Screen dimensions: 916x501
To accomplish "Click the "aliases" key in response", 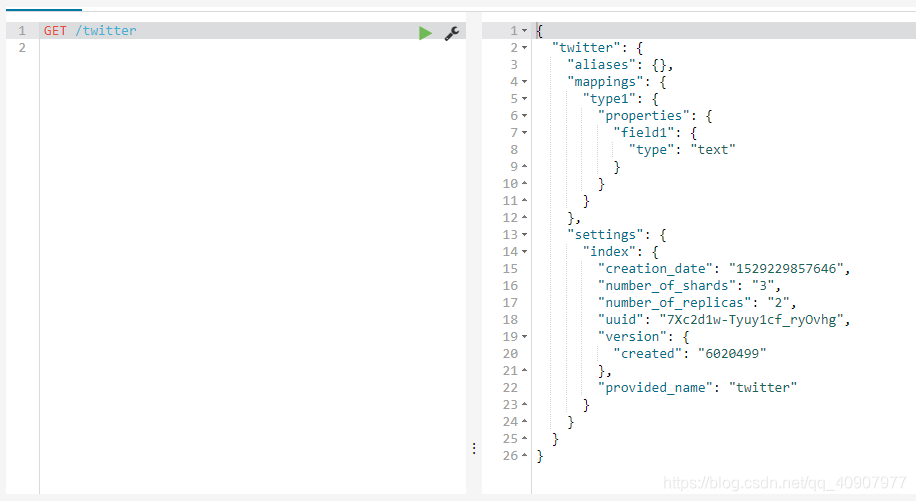I will pyautogui.click(x=601, y=65).
